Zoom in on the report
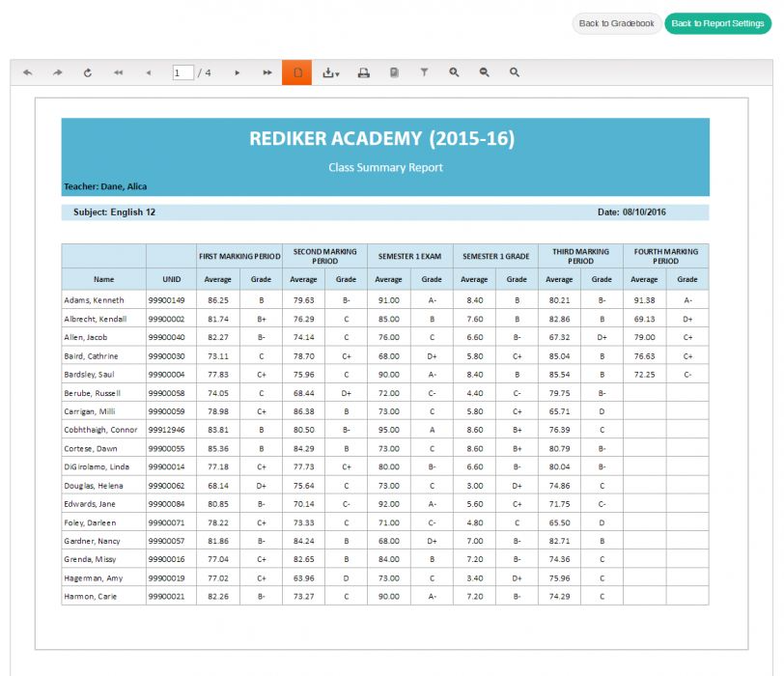784x676 pixels. (454, 72)
